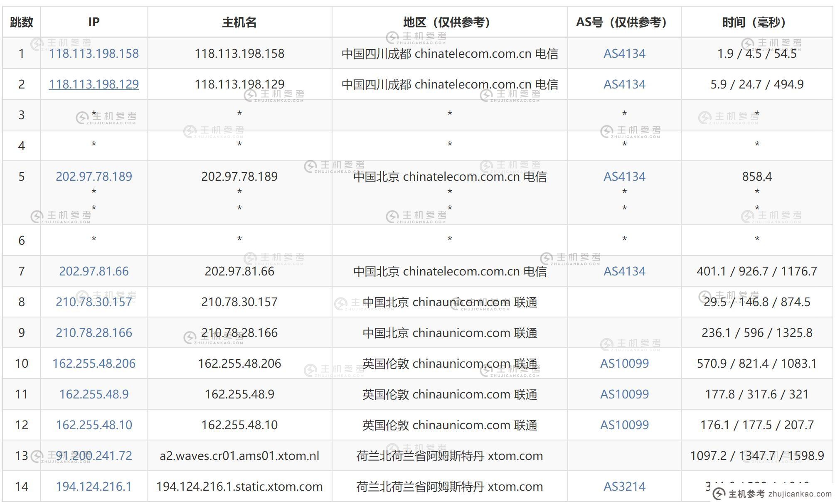Click 中国北京 chinatelecom region in hop 7
Image resolution: width=835 pixels, height=504 pixels.
(450, 271)
